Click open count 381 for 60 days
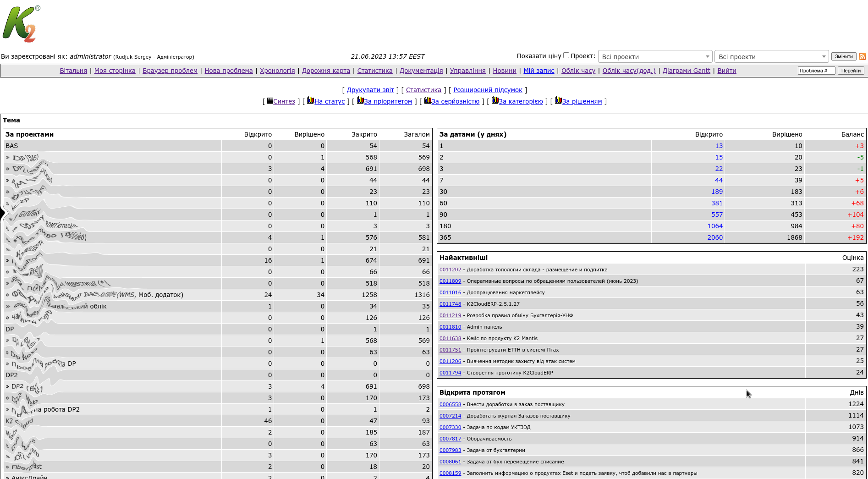868x479 pixels. 717,203
